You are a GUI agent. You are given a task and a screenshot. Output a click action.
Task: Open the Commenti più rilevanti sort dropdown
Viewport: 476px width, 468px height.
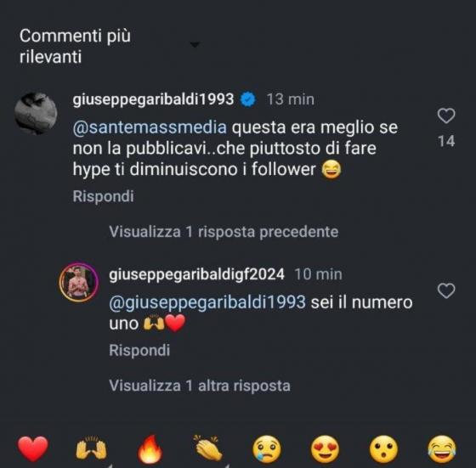[195, 44]
